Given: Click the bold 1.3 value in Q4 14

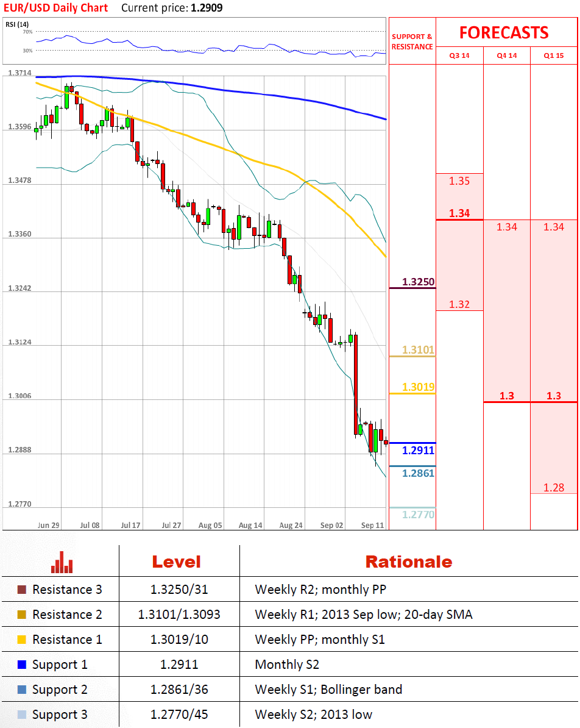Looking at the screenshot, I should [x=507, y=396].
